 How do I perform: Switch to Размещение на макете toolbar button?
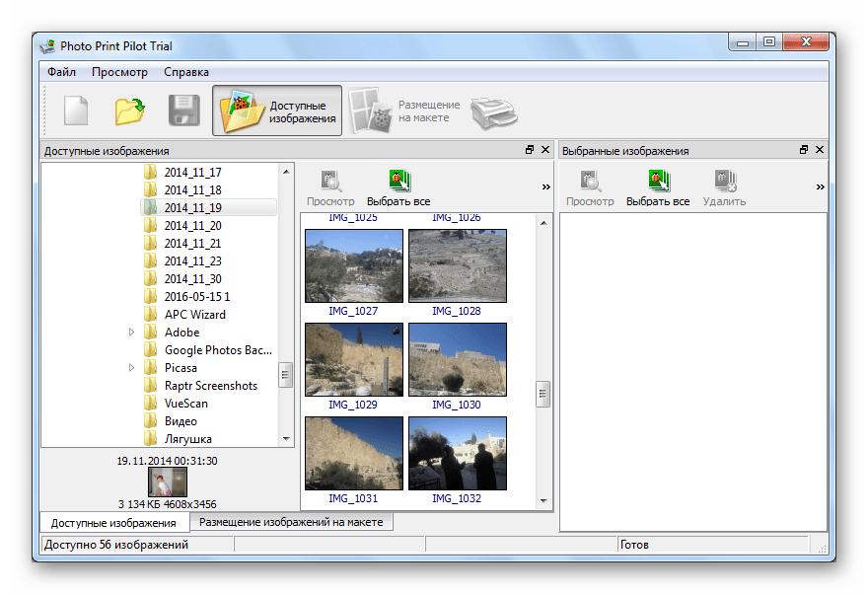tap(404, 111)
